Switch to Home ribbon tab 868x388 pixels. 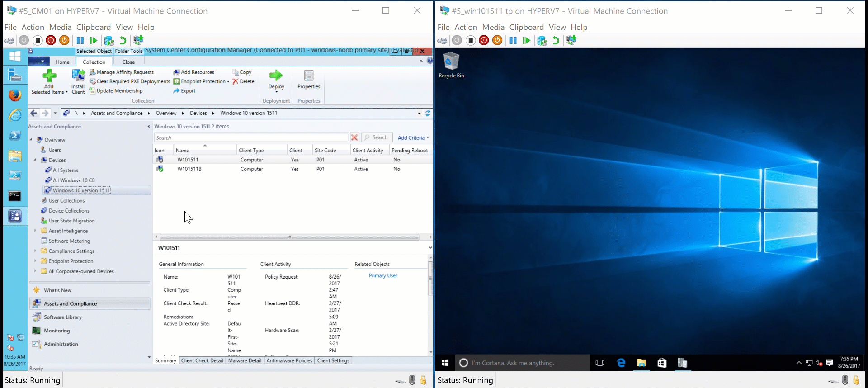tap(62, 62)
